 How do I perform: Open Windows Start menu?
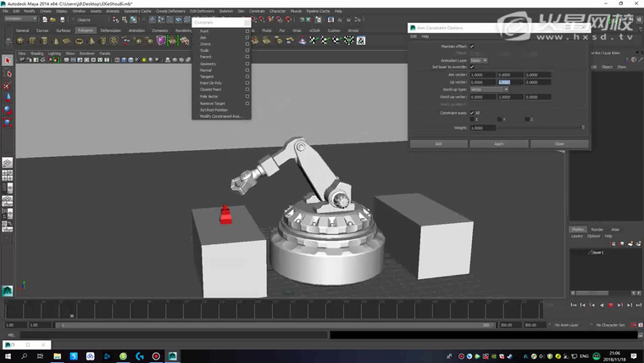point(8,355)
